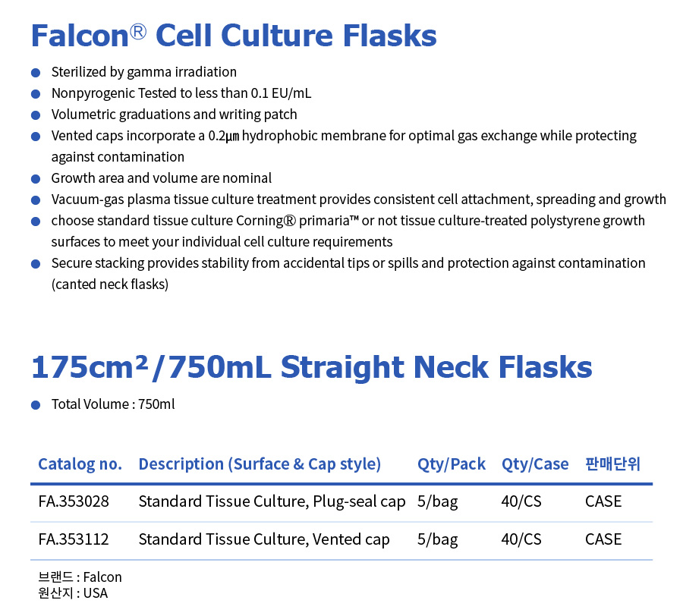Click the Catalog no. column header
The image size is (683, 616).
pos(80,464)
